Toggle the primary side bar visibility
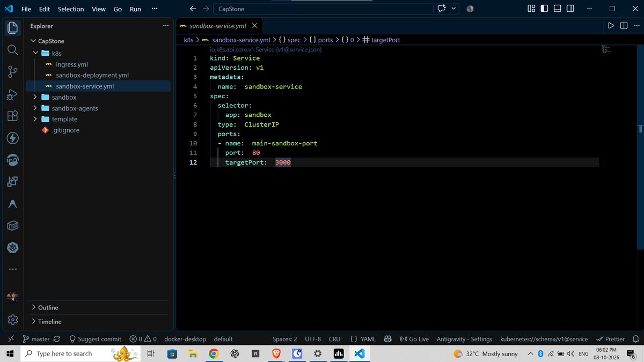Screen dimensions: 644x362 544,9
